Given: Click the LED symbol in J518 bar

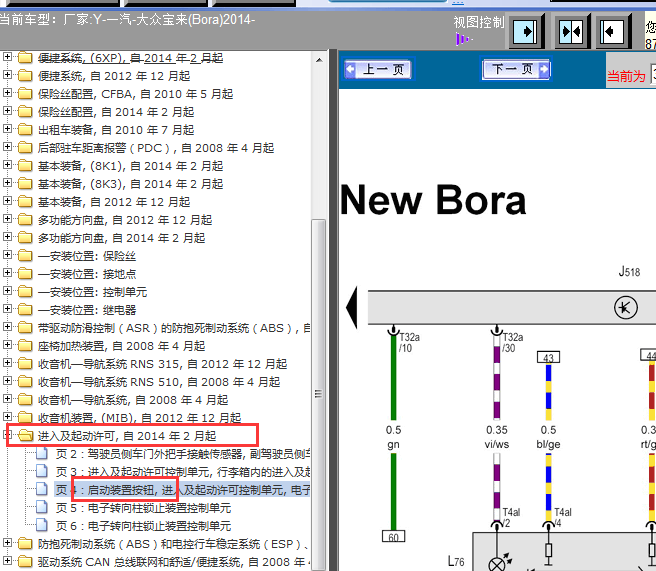Looking at the screenshot, I should tap(625, 307).
